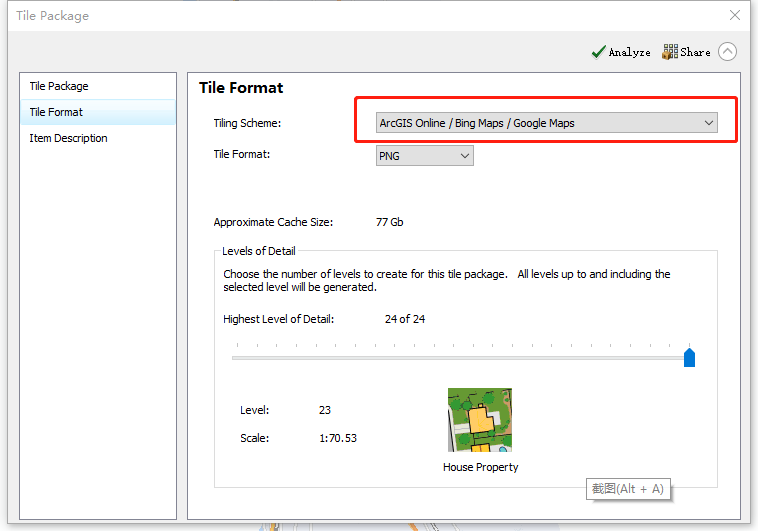758x531 pixels.
Task: Click the blue level-of-detail slider handle
Action: coord(689,358)
